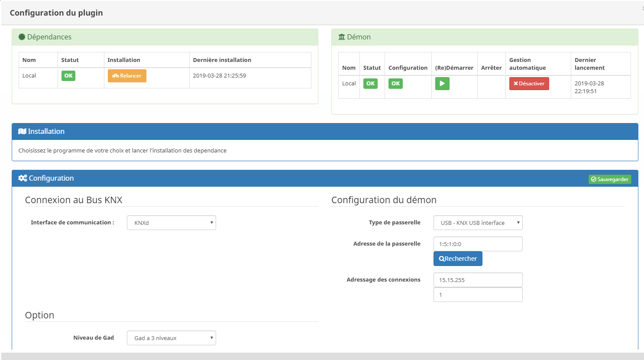Open the Type de passerelle dropdown
Viewport: 644px width, 360px height.
(x=478, y=223)
